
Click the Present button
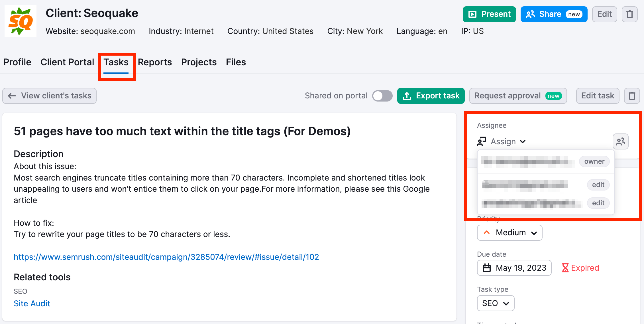pyautogui.click(x=489, y=14)
